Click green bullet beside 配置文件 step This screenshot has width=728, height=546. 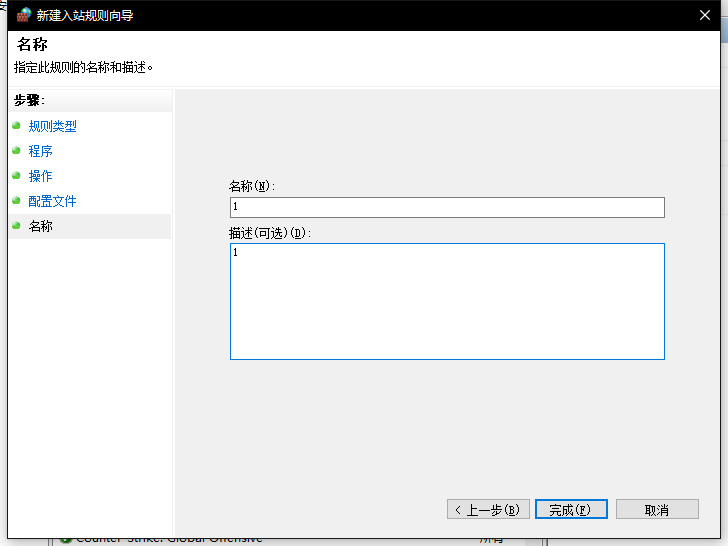coord(16,201)
